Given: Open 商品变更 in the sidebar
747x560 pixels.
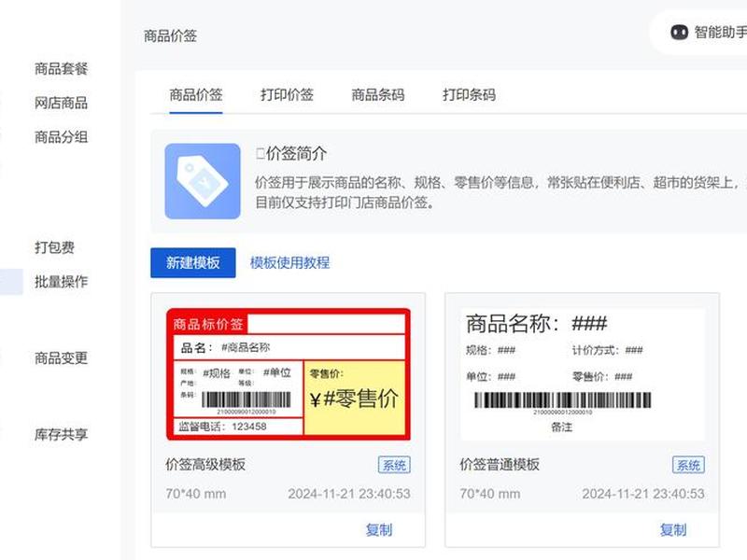Looking at the screenshot, I should [x=61, y=358].
